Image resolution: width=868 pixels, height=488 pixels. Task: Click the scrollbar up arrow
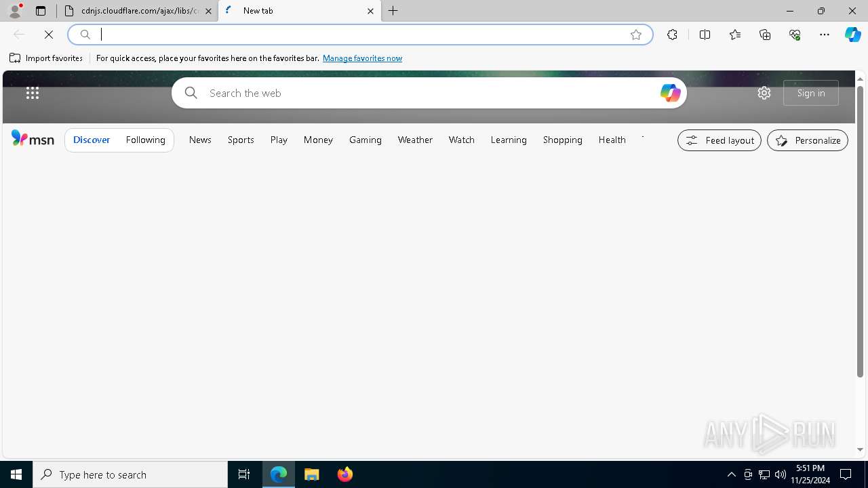click(x=860, y=79)
